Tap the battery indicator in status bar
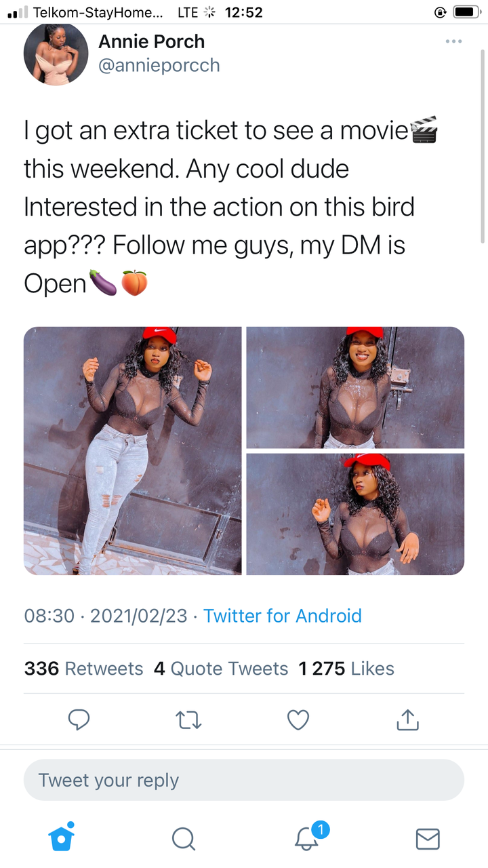This screenshot has height=868, width=488. pyautogui.click(x=466, y=12)
